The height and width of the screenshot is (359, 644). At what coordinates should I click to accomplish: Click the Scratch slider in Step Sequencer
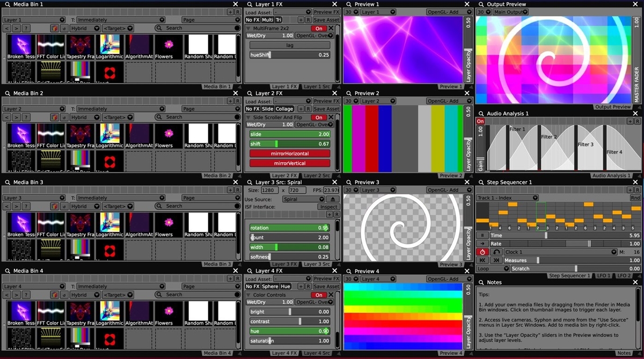click(576, 269)
